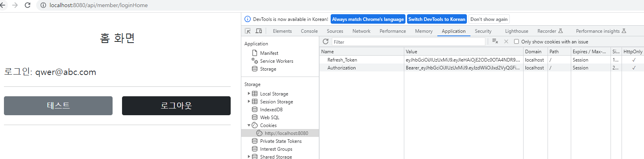This screenshot has height=159, width=644.
Task: View site information icon in address bar
Action: 43,5
